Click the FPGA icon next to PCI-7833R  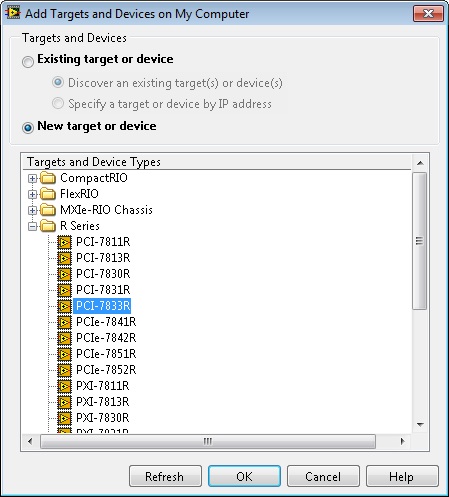pos(64,306)
